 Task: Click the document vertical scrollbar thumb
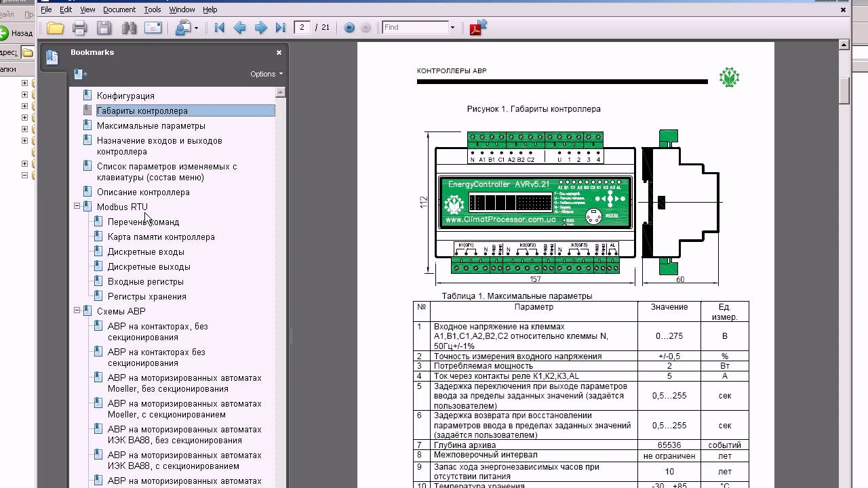click(844, 91)
